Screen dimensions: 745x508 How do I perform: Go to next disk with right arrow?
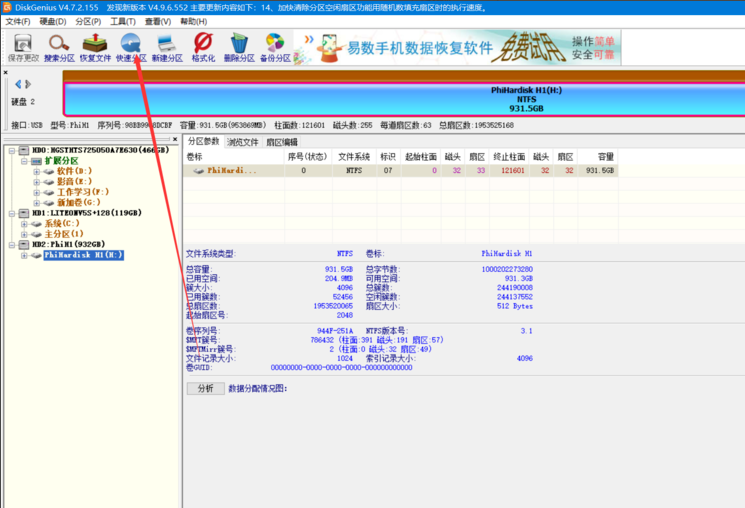coord(28,84)
